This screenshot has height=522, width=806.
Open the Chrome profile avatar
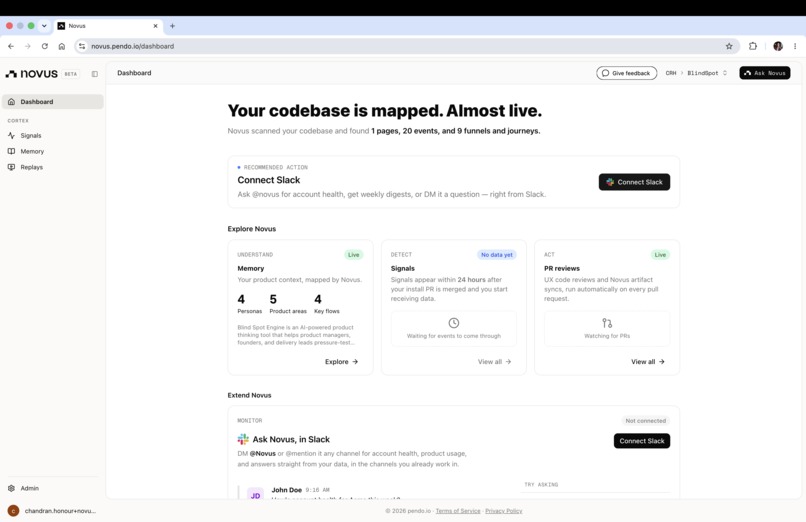[778, 46]
